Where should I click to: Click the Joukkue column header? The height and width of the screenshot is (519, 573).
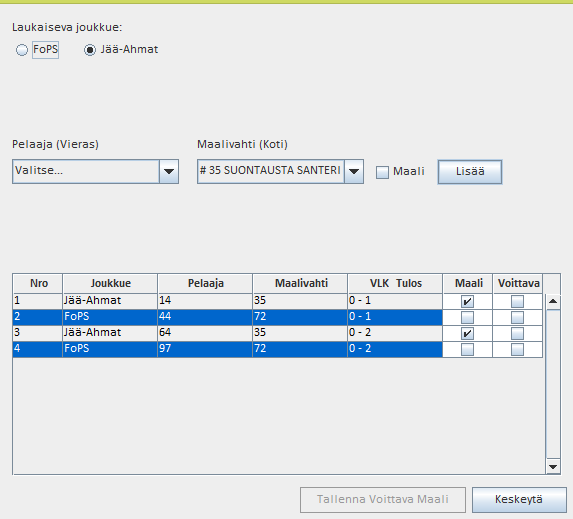point(110,283)
